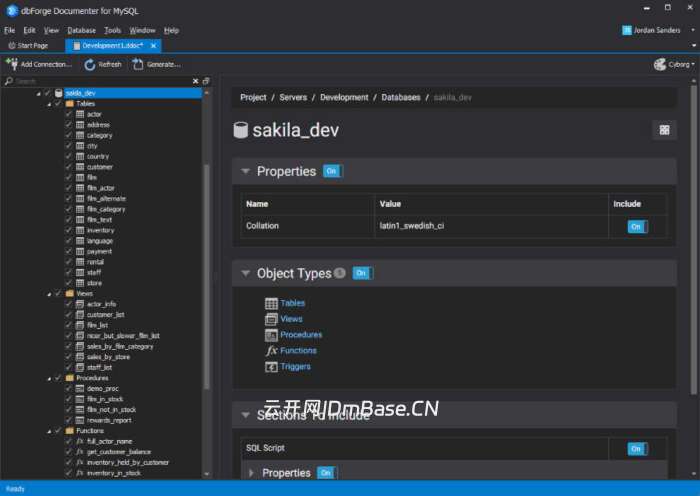Viewport: 700px width, 496px height.
Task: Click the Refresh arrow icon
Action: click(90, 65)
